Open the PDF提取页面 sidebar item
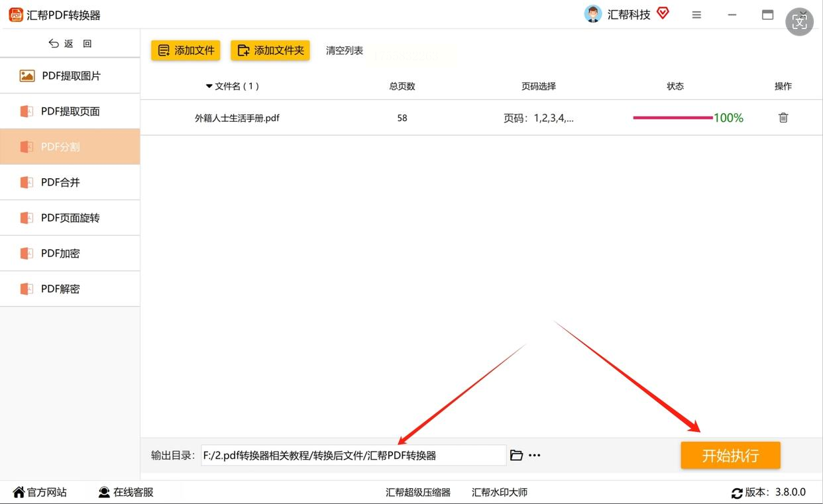823x504 pixels. (x=70, y=111)
